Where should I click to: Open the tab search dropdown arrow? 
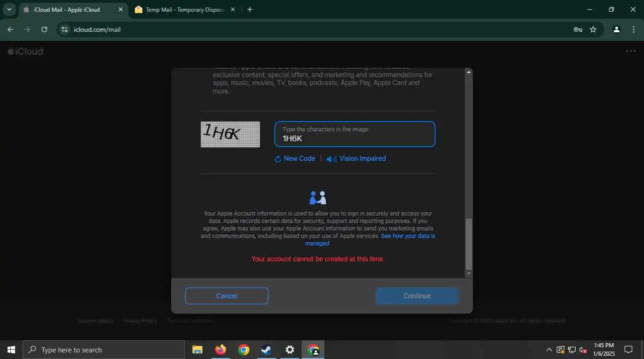click(9, 9)
